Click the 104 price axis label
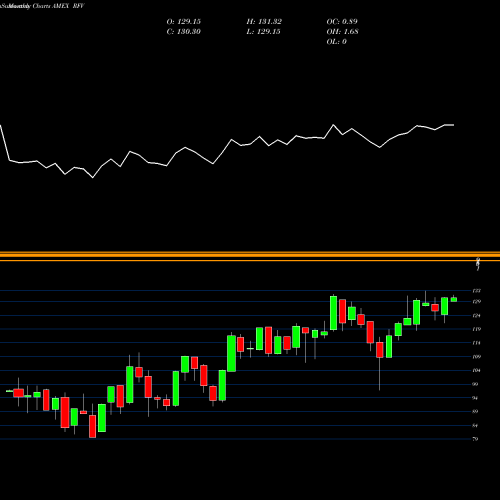The image size is (500, 500). click(x=477, y=370)
